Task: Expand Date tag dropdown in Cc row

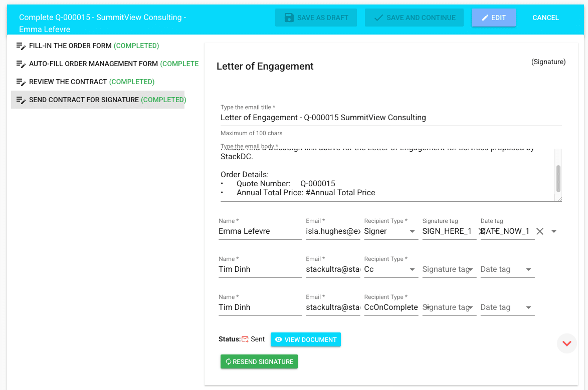Action: tap(528, 269)
